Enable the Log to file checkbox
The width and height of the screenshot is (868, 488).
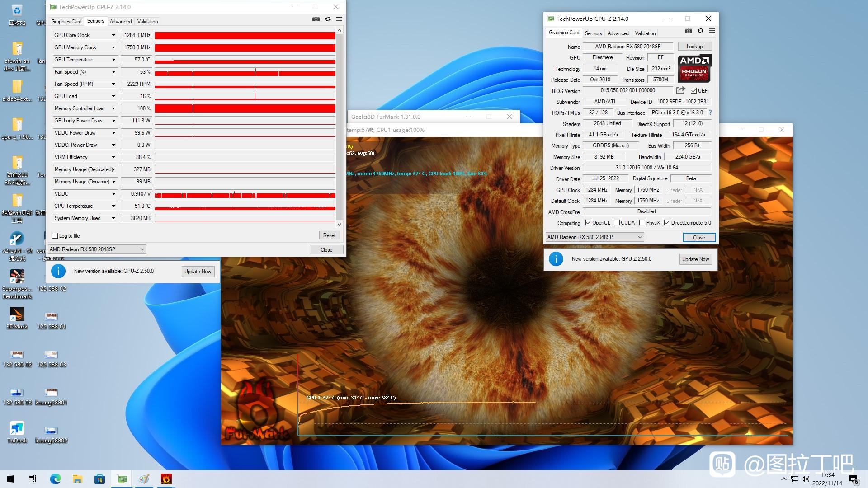(55, 236)
